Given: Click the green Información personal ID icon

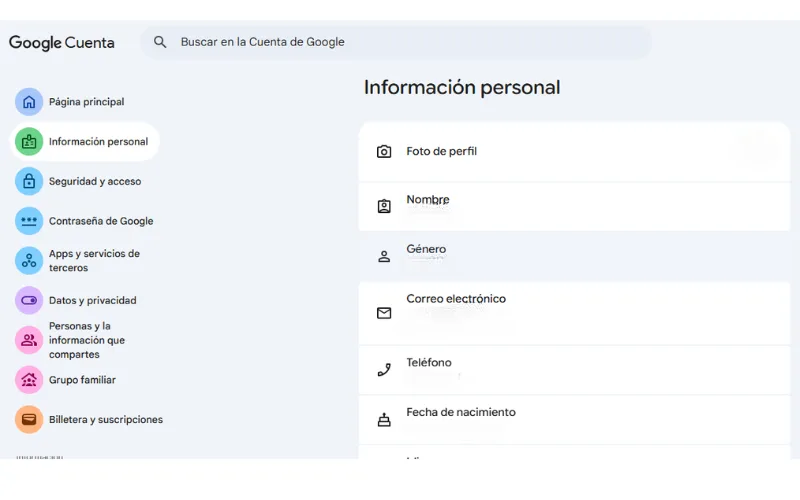Looking at the screenshot, I should click(29, 142).
